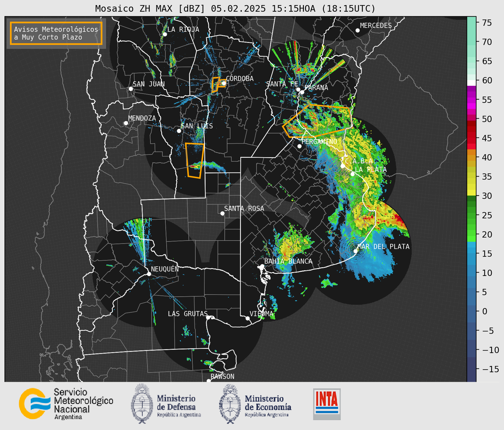Click the 55 dBZ magenta band on color scale
This screenshot has width=504, height=430.
(471, 100)
